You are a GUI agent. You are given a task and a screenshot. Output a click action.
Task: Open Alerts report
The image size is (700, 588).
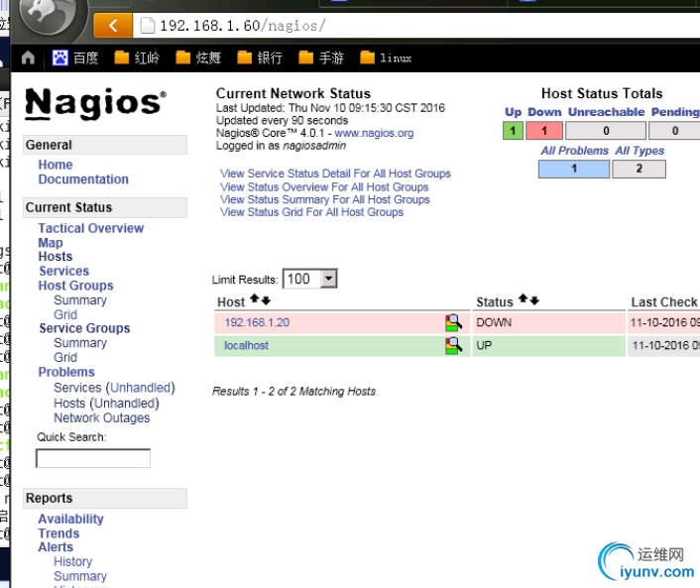pyautogui.click(x=56, y=547)
